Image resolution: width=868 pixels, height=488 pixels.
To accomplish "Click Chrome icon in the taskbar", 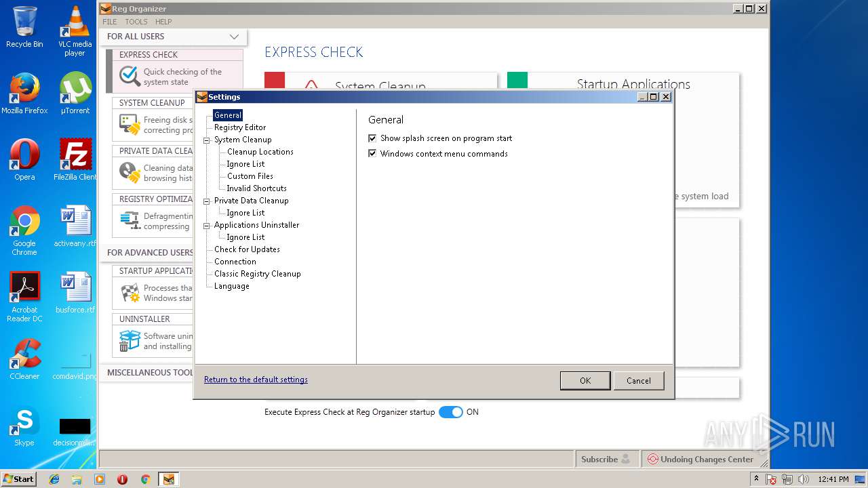I will click(x=145, y=479).
